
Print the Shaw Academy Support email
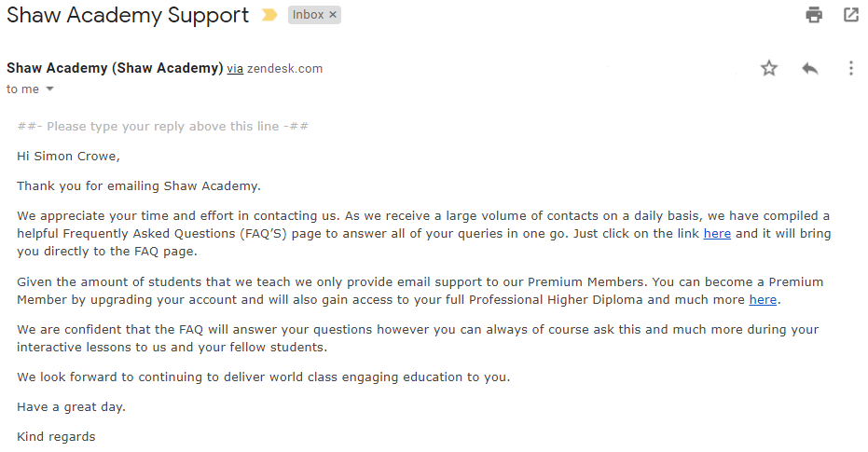(x=814, y=14)
